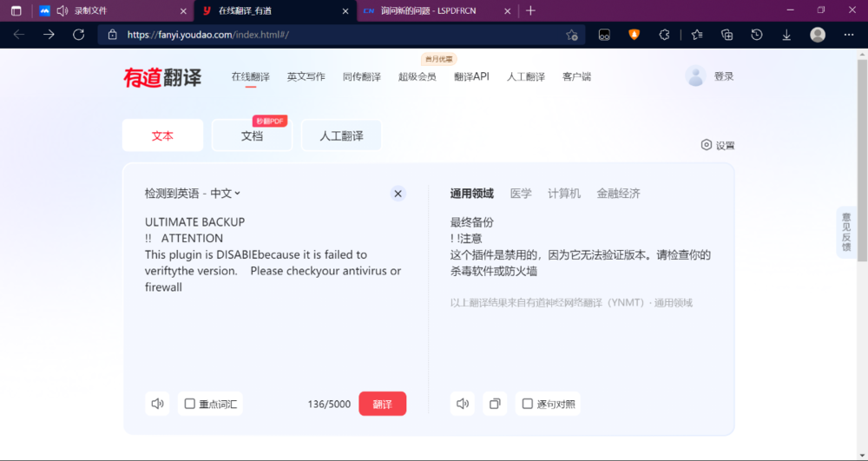Click translated text 最终备份
The image size is (868, 461).
(471, 222)
